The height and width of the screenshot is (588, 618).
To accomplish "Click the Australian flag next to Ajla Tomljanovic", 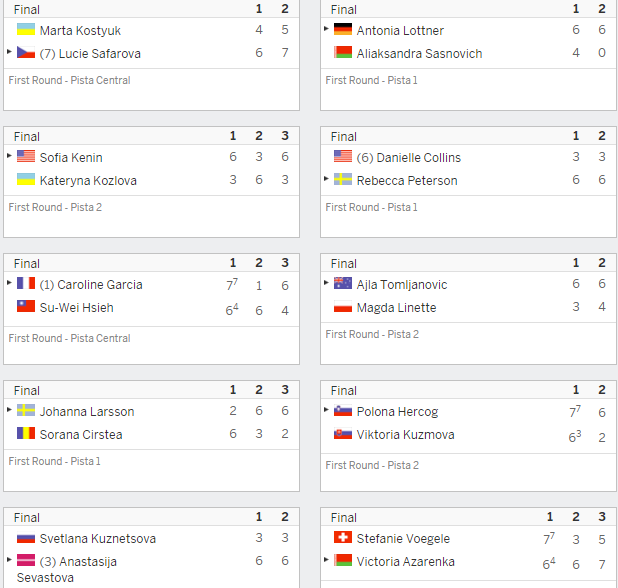I will (343, 283).
